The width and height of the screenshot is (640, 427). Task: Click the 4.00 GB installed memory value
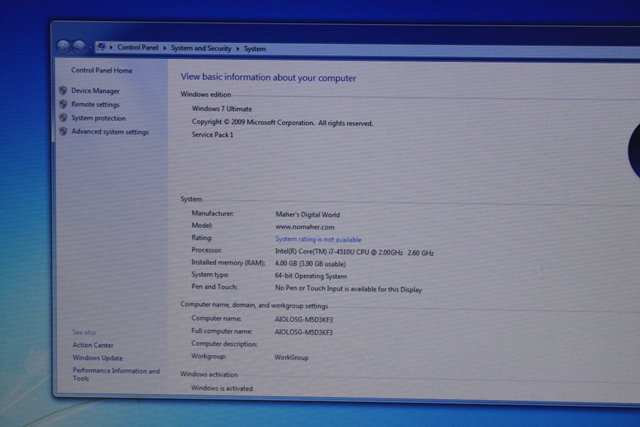(x=310, y=264)
